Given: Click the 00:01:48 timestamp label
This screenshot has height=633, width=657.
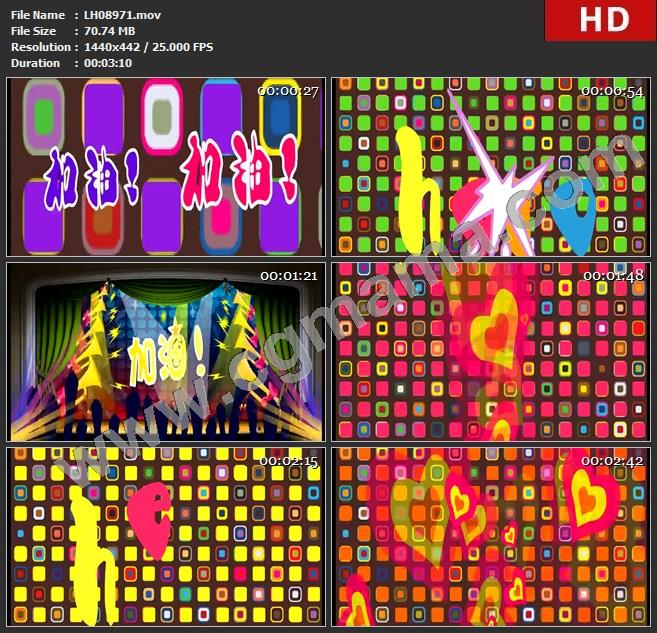Looking at the screenshot, I should coord(612,275).
